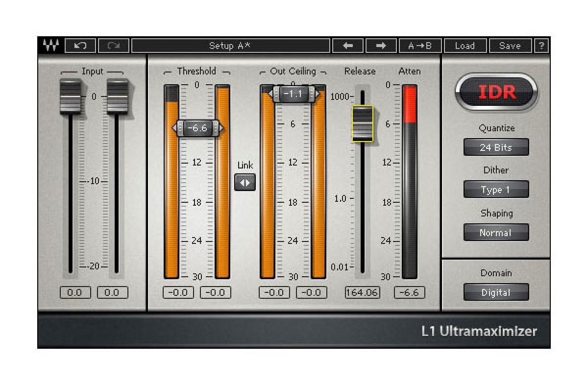The width and height of the screenshot is (588, 385).
Task: Click right Threshold peak readout -0.0
Action: click(216, 293)
